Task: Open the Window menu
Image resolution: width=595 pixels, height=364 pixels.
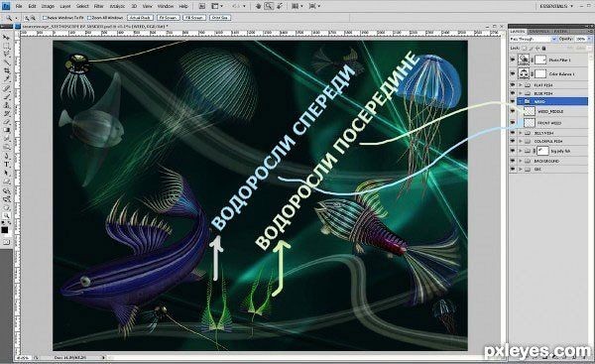Action: (165, 6)
